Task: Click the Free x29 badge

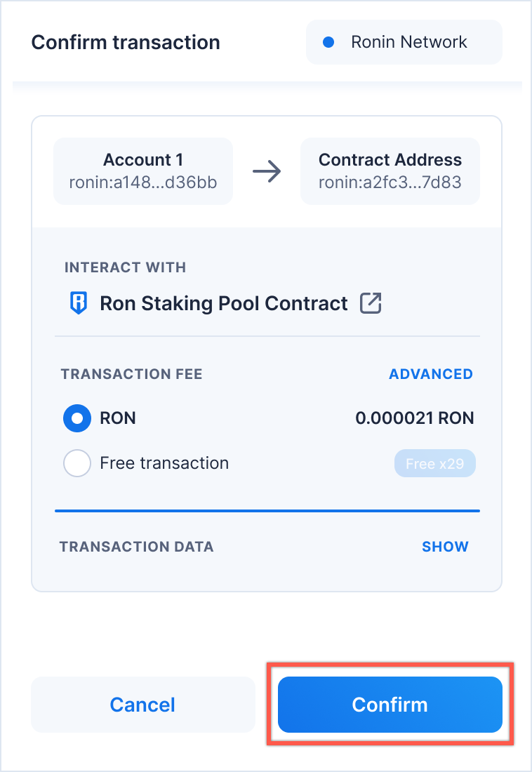Action: (435, 464)
